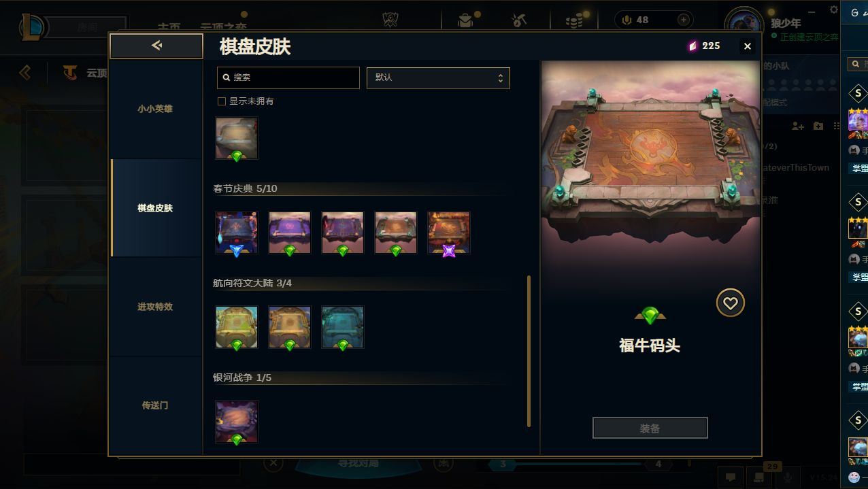Viewport: 868px width, 489px height.
Task: Click the search magnifier icon in 搜索 box
Action: pyautogui.click(x=227, y=78)
